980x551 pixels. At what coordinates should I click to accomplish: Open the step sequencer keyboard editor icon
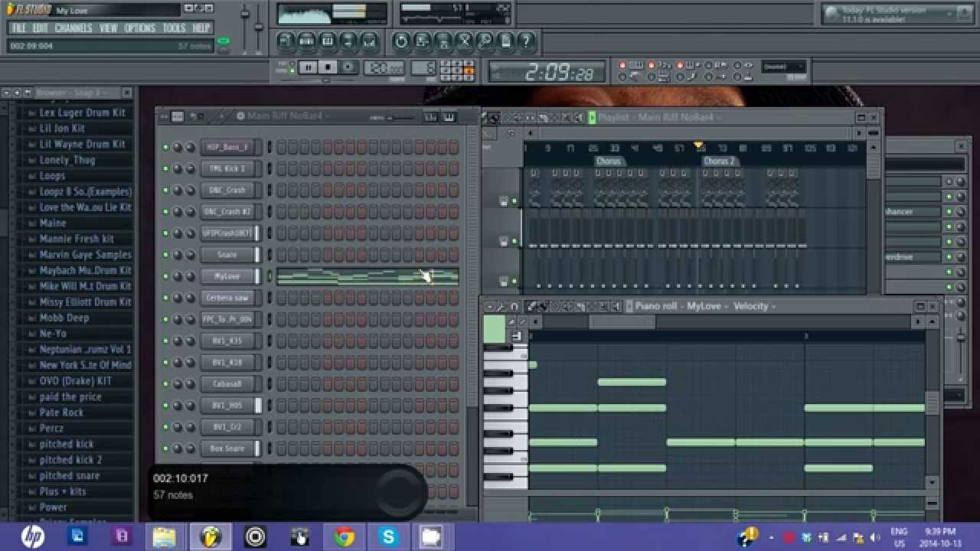(x=449, y=117)
